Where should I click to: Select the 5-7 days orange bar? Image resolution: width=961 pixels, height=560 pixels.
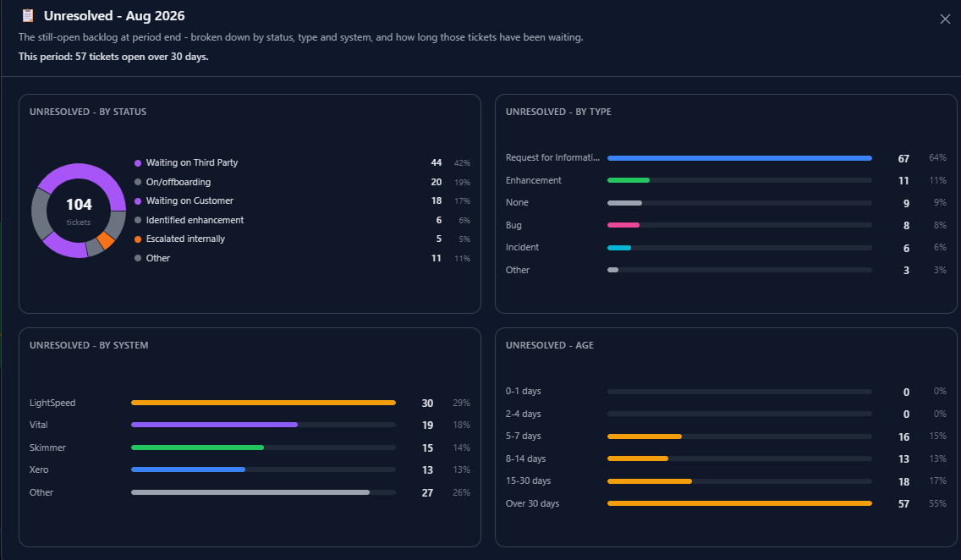pos(644,436)
